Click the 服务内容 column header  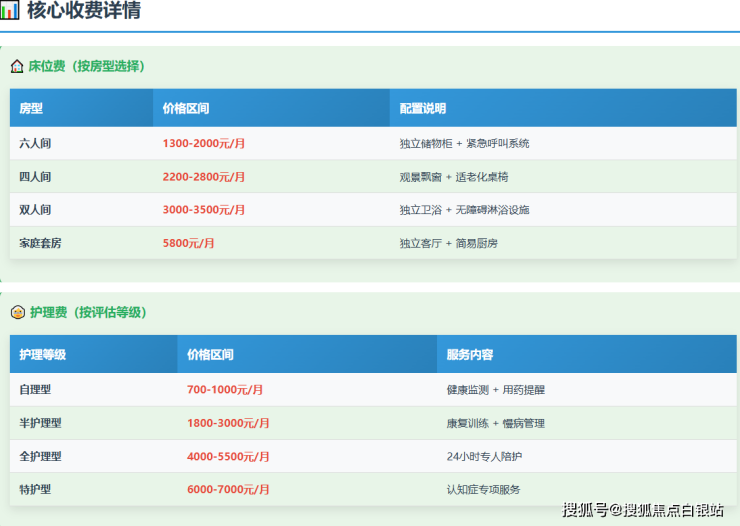click(469, 354)
